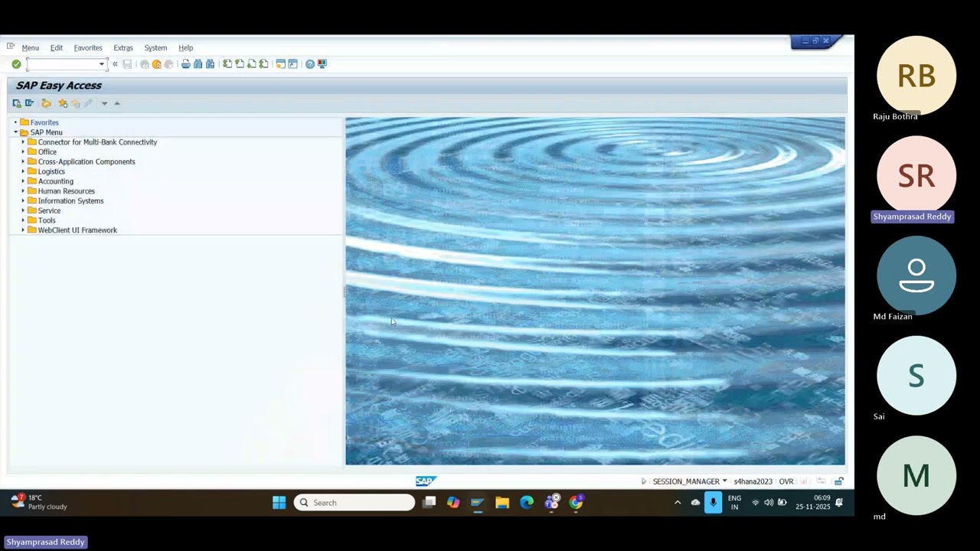Click the green Enter checkmark icon
This screenshot has width=980, height=551.
(x=16, y=64)
